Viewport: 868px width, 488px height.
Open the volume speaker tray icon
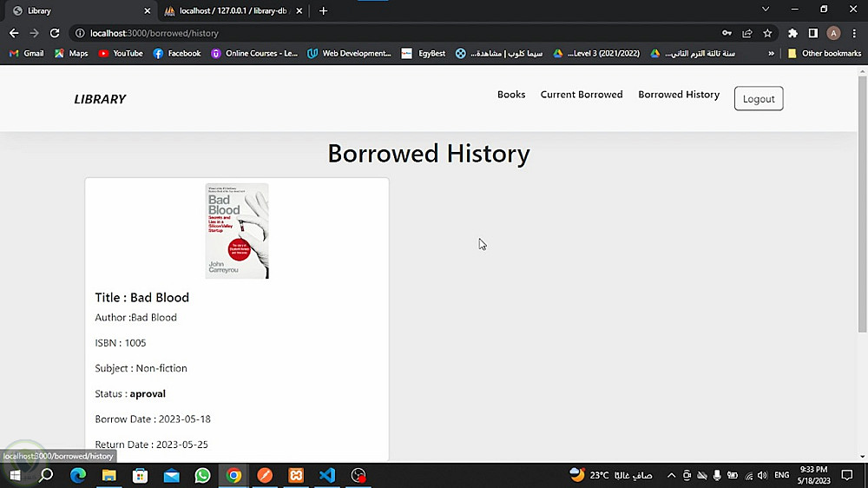coord(763,475)
